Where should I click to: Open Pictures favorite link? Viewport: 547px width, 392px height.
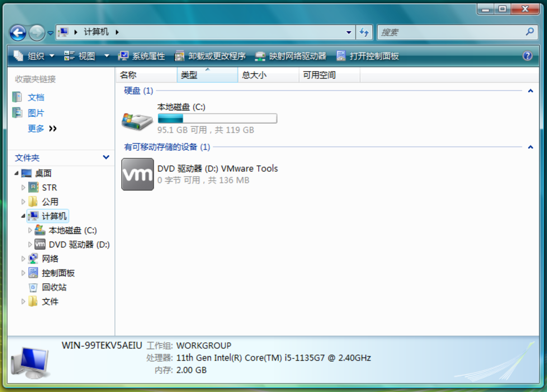pyautogui.click(x=36, y=113)
